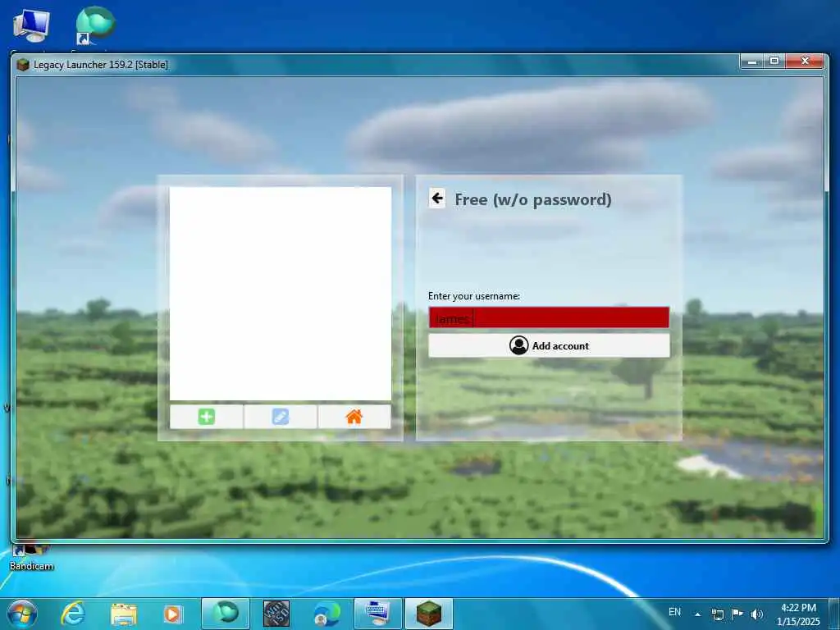Open the Bandicam desktop shortcut
840x630 pixels.
(31, 557)
